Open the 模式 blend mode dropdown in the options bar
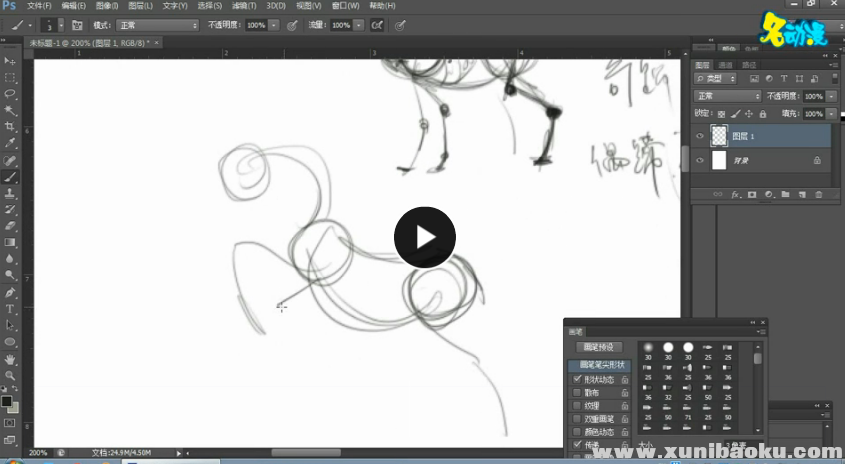Image resolution: width=845 pixels, height=464 pixels. point(157,24)
